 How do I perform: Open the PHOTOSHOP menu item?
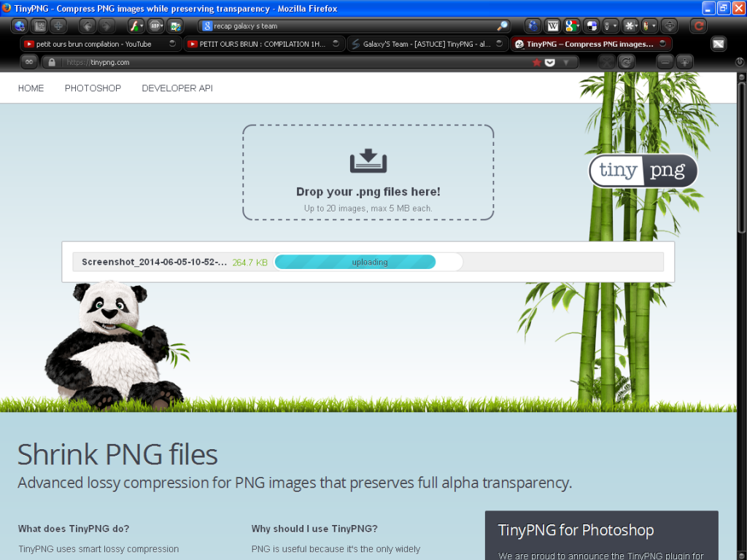pos(93,88)
